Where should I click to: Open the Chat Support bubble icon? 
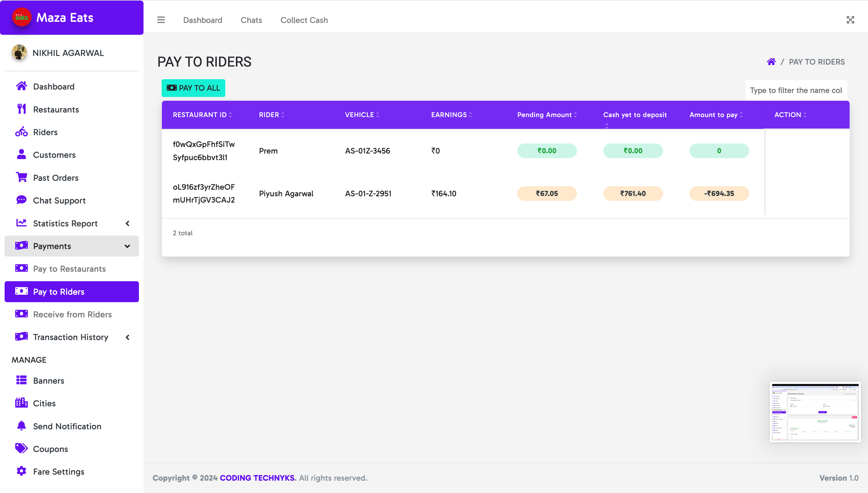(x=21, y=200)
